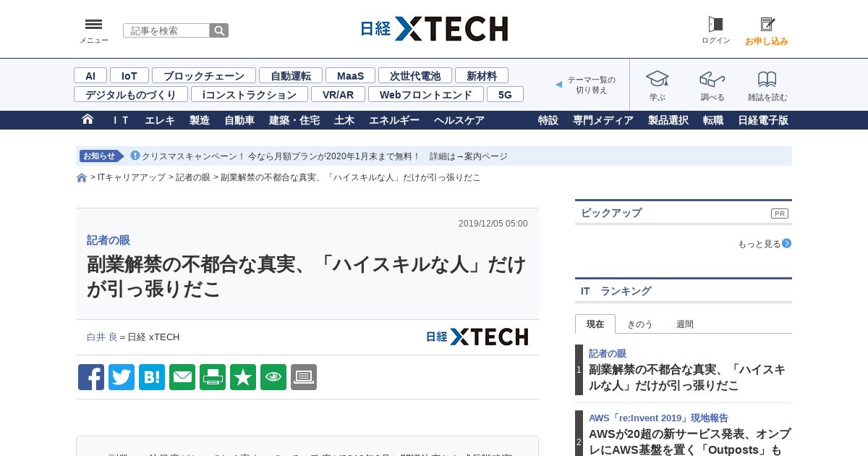Screen dimensions: 868x456
Task: Click the お知らせ info icon
Action: [x=135, y=156]
